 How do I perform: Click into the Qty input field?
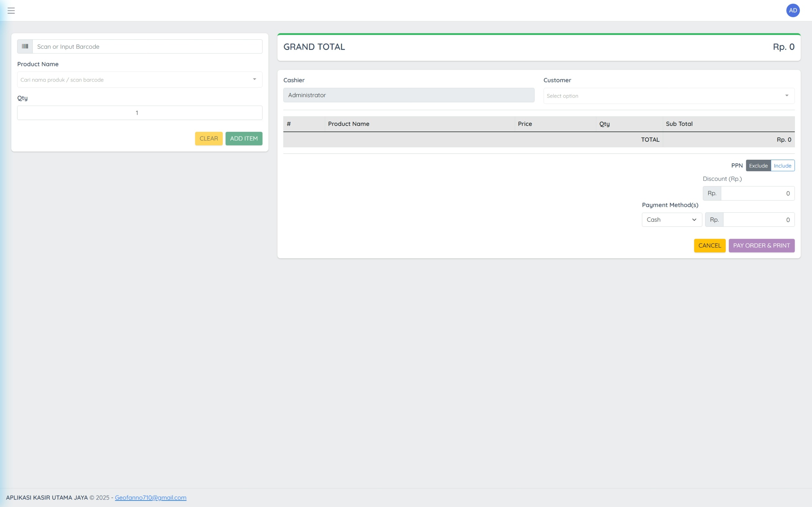[140, 113]
